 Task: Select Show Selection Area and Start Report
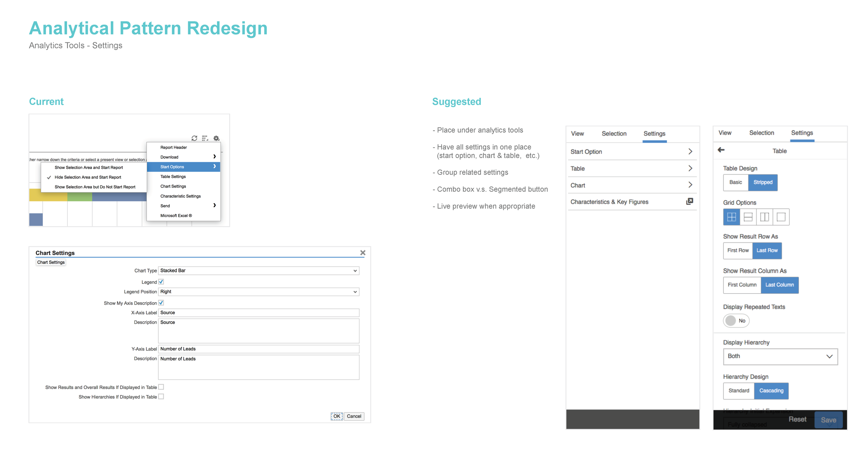pos(94,167)
